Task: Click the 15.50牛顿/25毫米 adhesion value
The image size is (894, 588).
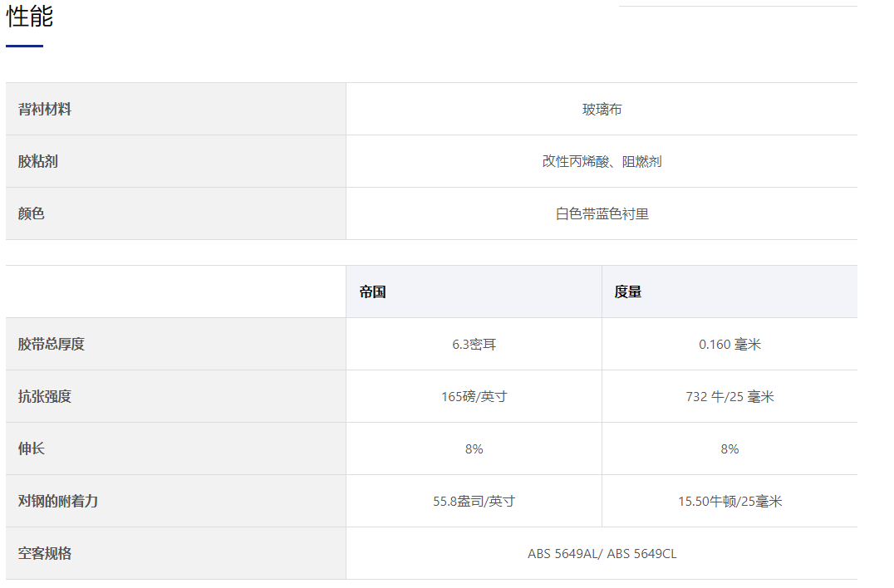Action: (x=729, y=502)
